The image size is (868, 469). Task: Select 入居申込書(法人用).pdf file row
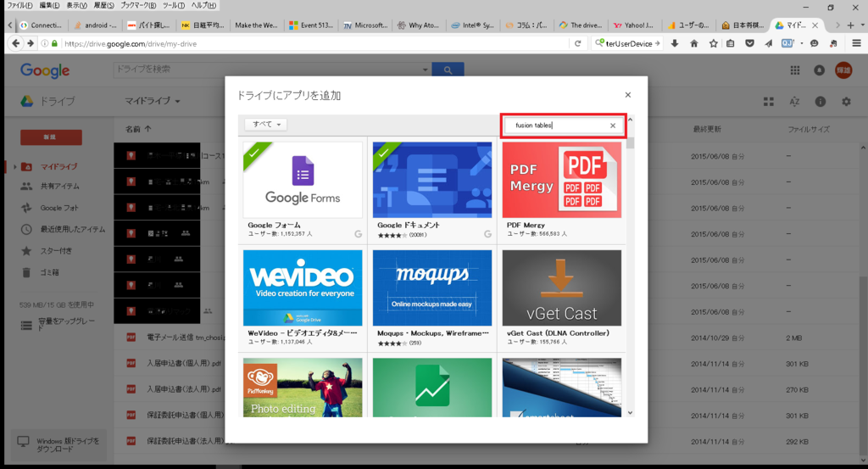(487, 389)
